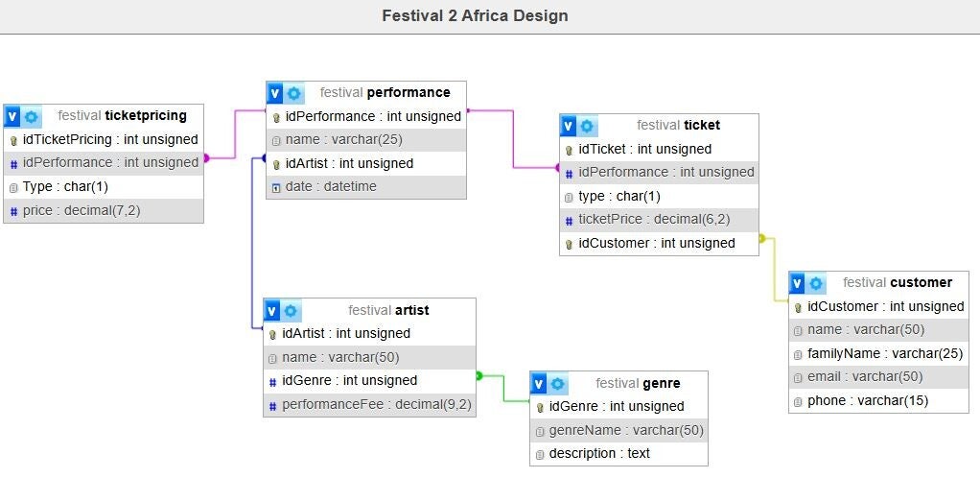This screenshot has height=478, width=980.
Task: Click the date field calendar icon
Action: (x=276, y=187)
